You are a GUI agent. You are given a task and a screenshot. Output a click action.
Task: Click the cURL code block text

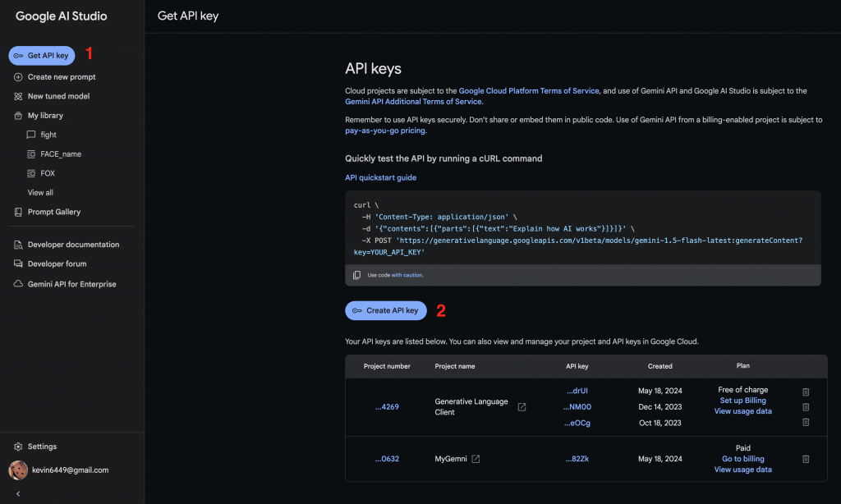(577, 228)
